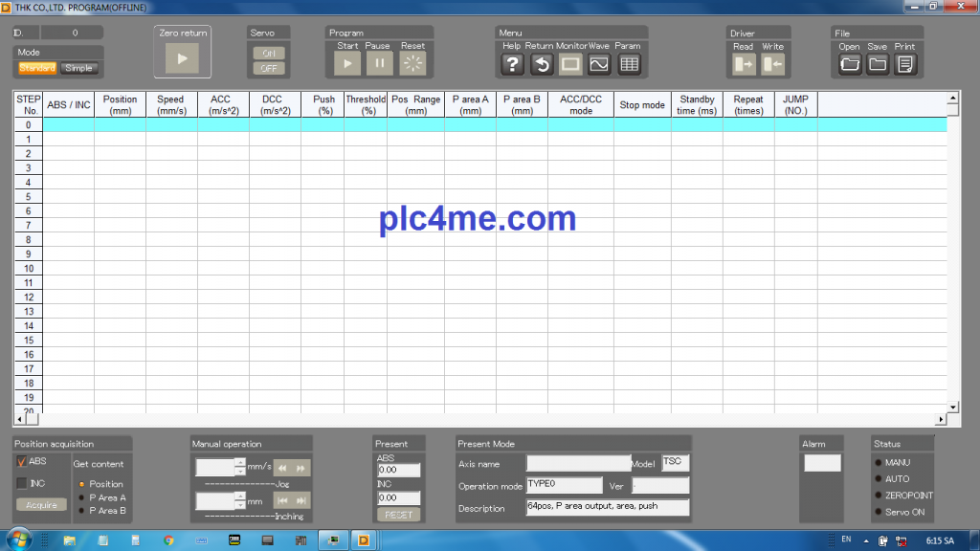Decrease the inching distance mm spinner
This screenshot has height=551, width=980.
[x=240, y=505]
